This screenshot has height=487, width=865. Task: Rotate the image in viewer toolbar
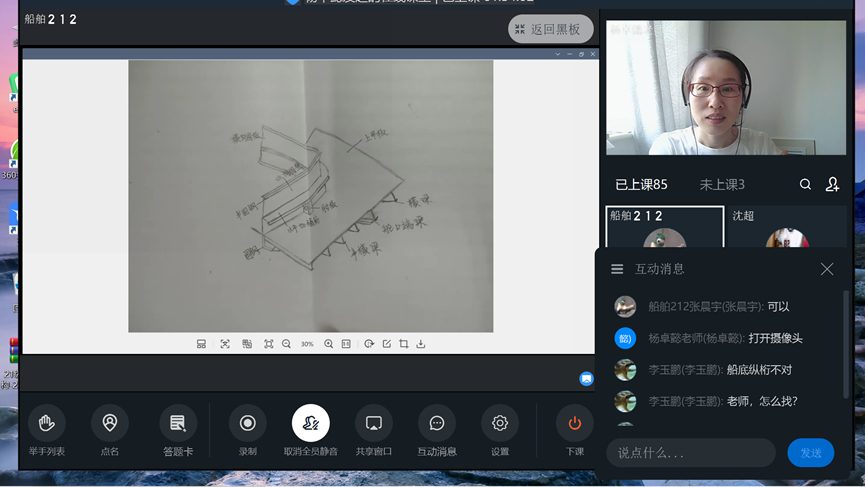coord(369,344)
